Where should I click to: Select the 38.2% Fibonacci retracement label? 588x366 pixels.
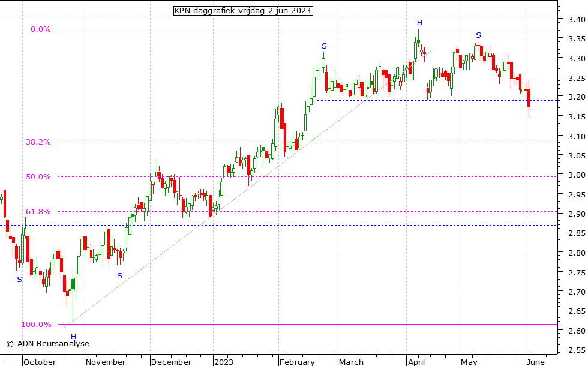click(38, 142)
